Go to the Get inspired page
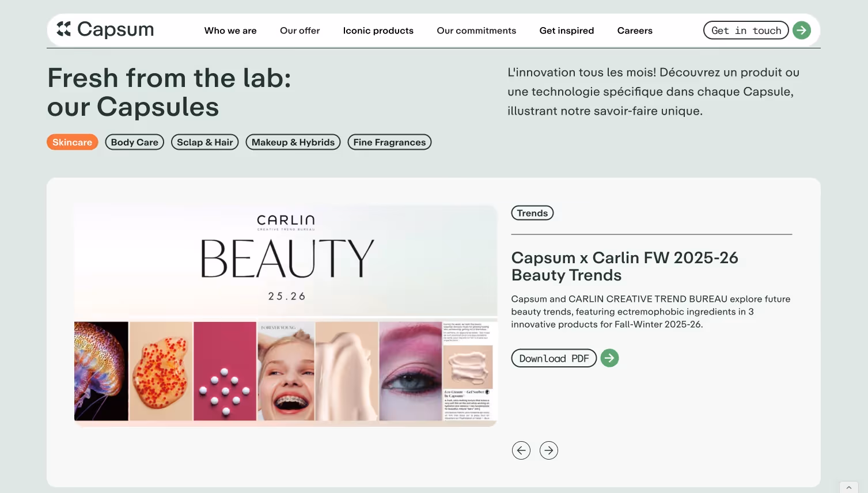 (x=567, y=31)
